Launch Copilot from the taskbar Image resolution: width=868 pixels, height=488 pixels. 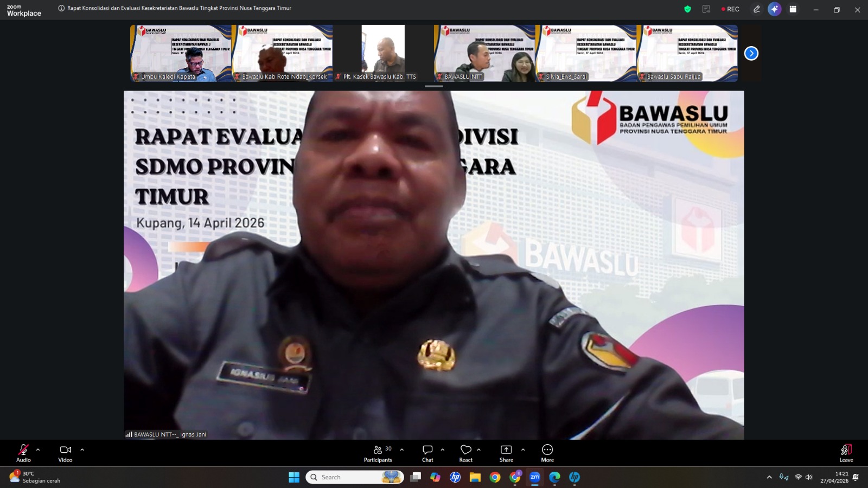[435, 477]
